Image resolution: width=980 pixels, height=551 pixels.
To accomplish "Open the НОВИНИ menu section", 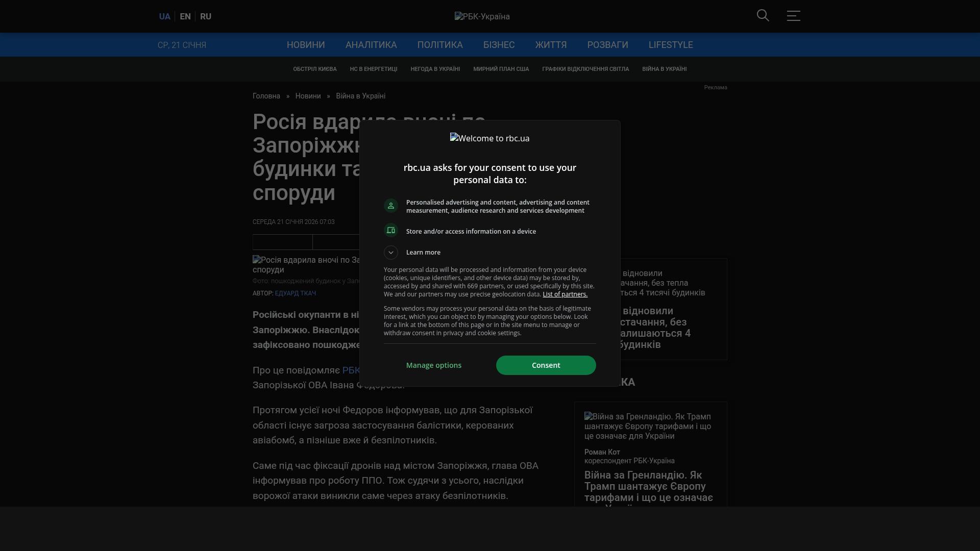I will 306,45.
